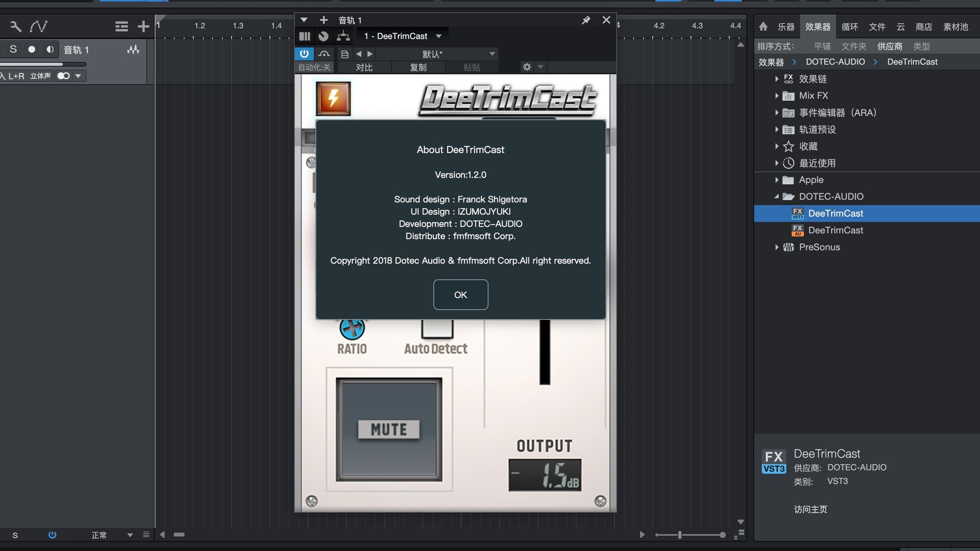Image resolution: width=980 pixels, height=551 pixels.
Task: Open instrument waveform icon on 音轨 1
Action: (x=133, y=49)
